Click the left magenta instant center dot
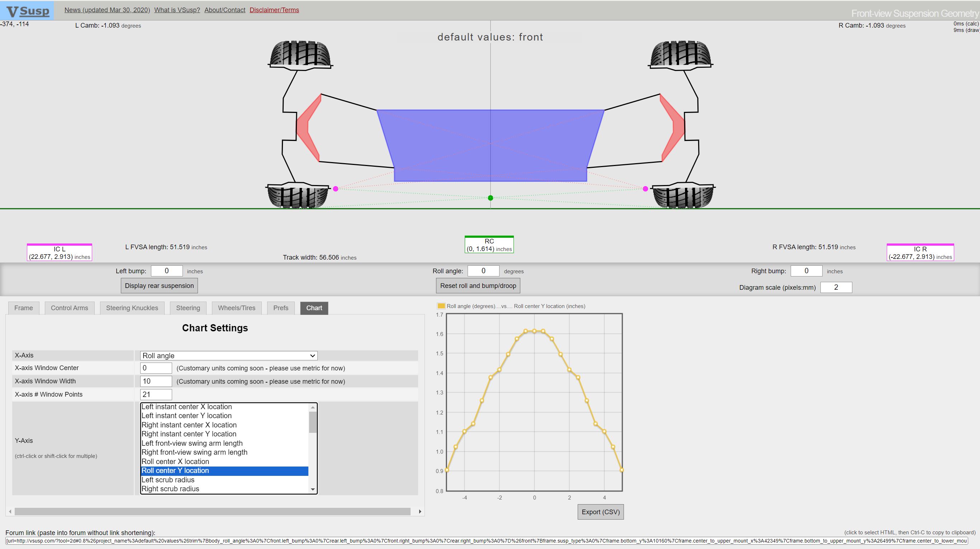This screenshot has height=549, width=980. coord(336,189)
